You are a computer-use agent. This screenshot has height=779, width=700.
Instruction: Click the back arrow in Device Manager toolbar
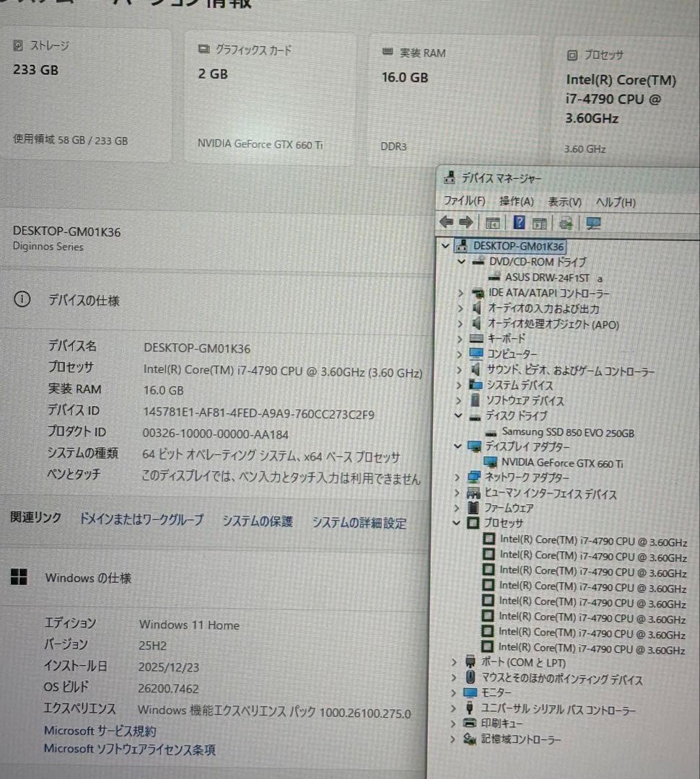[x=446, y=223]
